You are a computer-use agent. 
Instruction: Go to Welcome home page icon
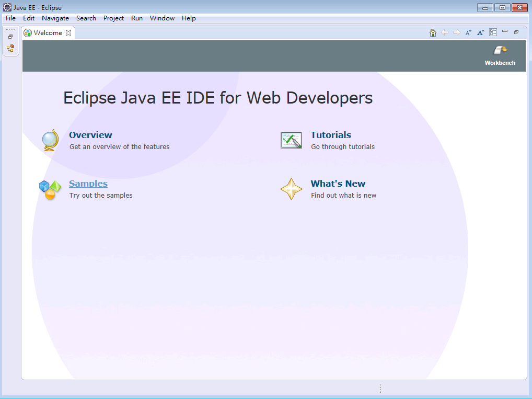pyautogui.click(x=433, y=32)
